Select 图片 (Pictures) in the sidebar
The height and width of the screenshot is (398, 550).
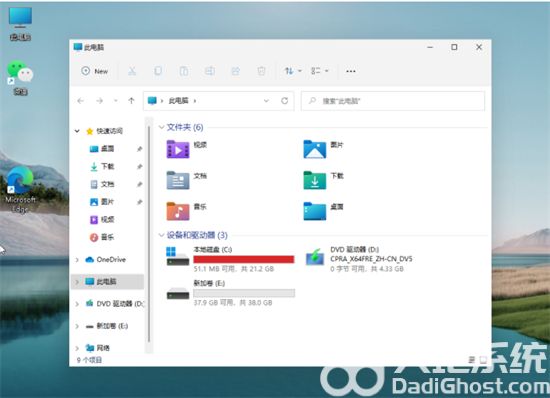click(x=107, y=202)
